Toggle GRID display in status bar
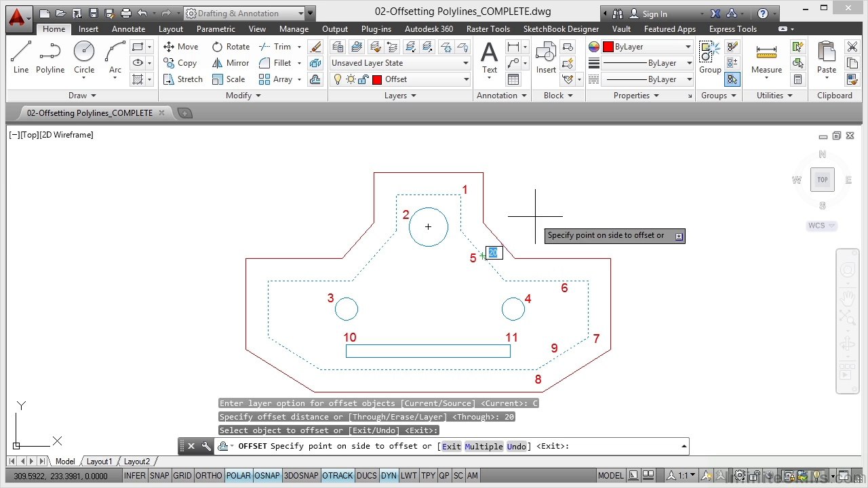The image size is (868, 488). point(182,476)
